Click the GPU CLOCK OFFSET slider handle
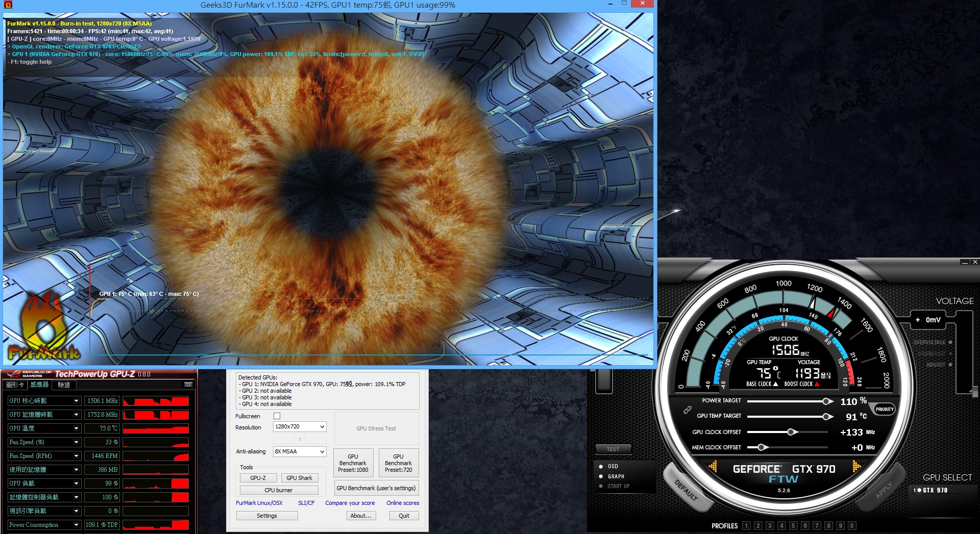The height and width of the screenshot is (534, 980). 792,432
